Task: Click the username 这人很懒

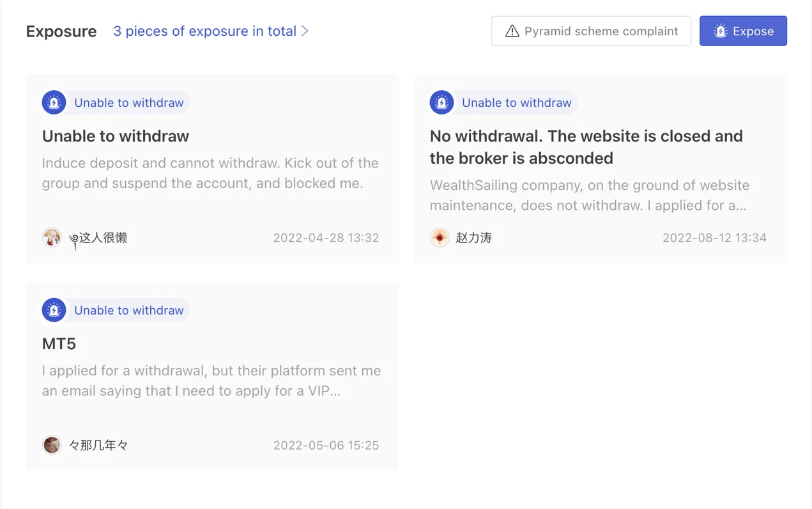Action: pos(98,238)
